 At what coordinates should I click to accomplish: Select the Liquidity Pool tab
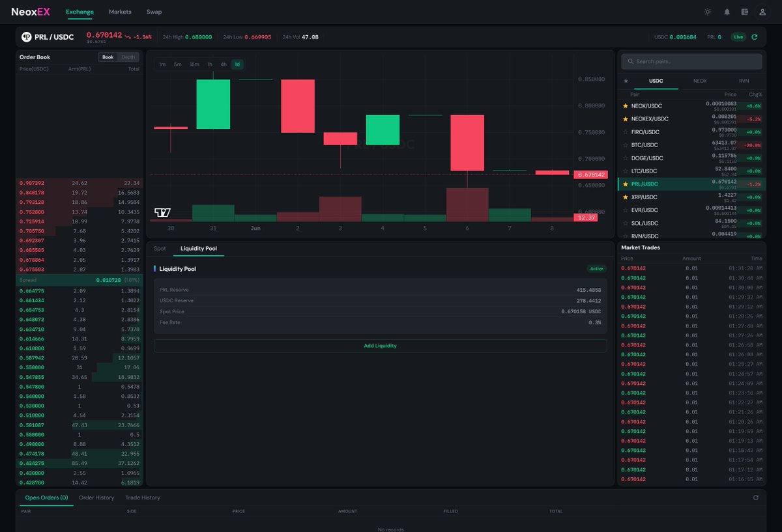tap(199, 249)
